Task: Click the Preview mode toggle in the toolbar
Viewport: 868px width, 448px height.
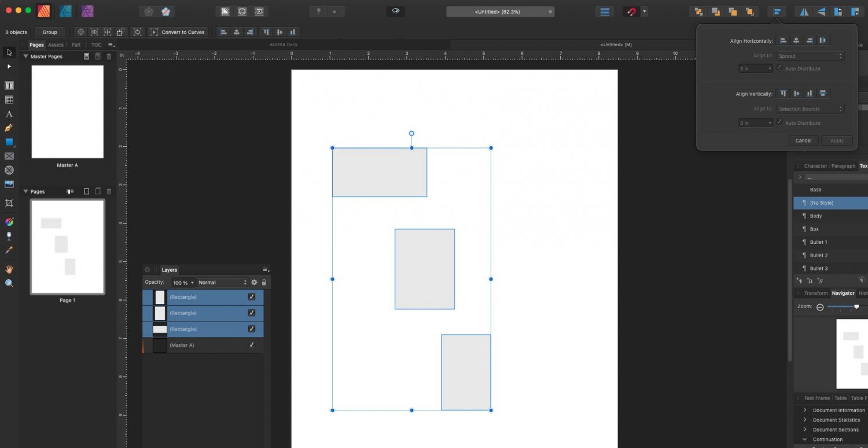Action: 395,11
